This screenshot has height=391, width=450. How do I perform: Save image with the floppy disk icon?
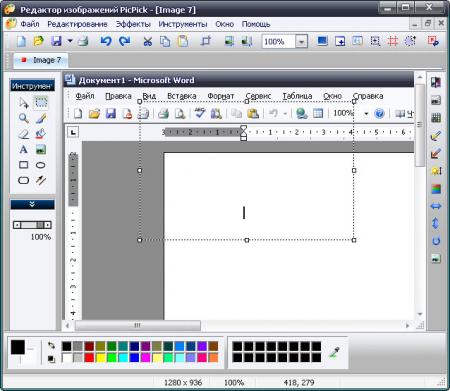point(56,41)
